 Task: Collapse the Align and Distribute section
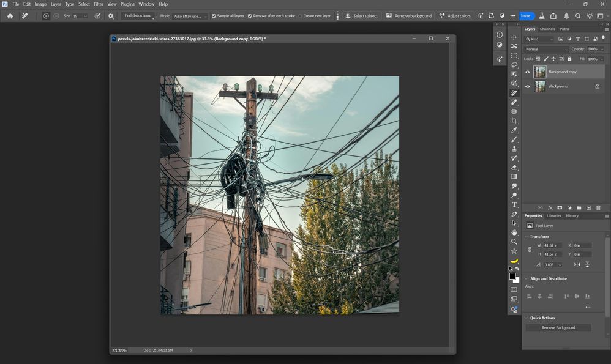coord(526,278)
